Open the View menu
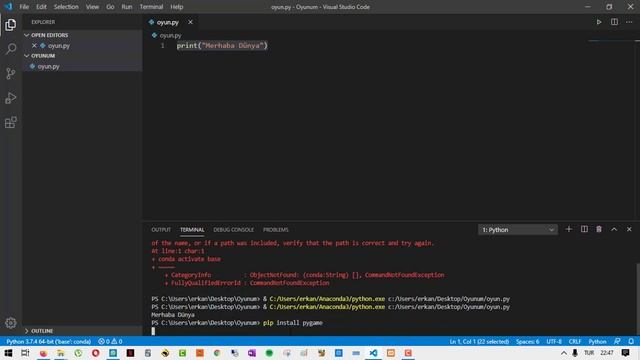The height and width of the screenshot is (360, 640). (92, 7)
